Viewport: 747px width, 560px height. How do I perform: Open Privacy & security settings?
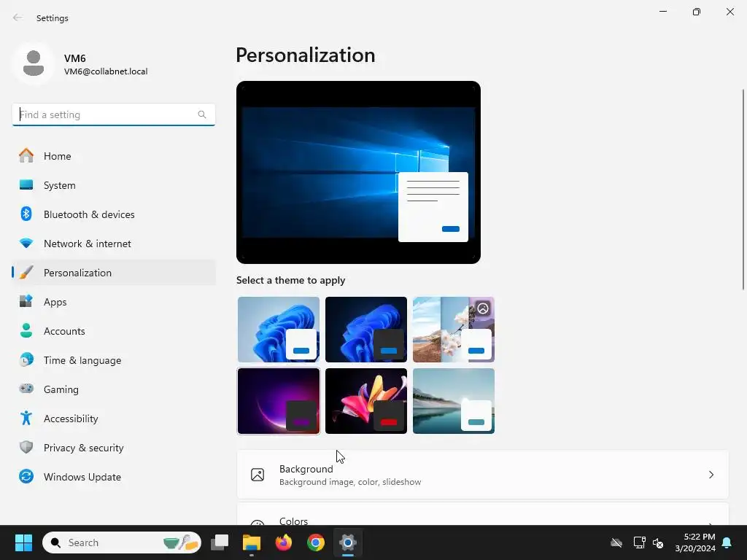[x=114, y=447]
